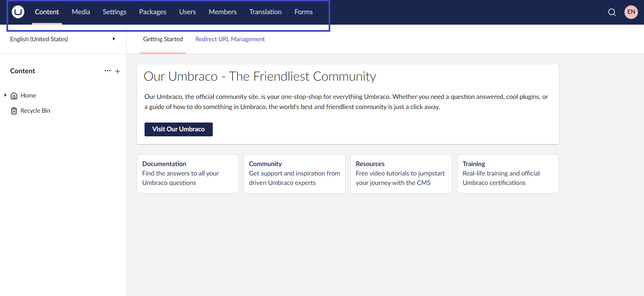644x296 pixels.
Task: Navigate to the Translation section
Action: tap(265, 12)
